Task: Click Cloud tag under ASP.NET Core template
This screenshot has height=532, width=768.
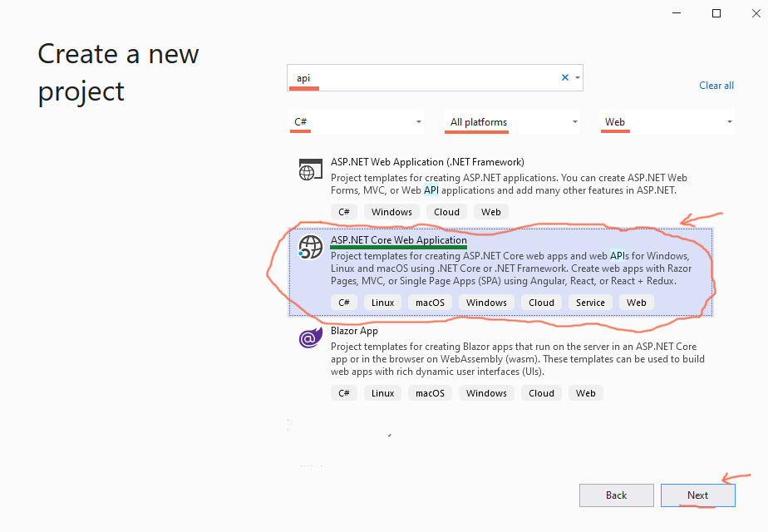Action: pyautogui.click(x=541, y=303)
